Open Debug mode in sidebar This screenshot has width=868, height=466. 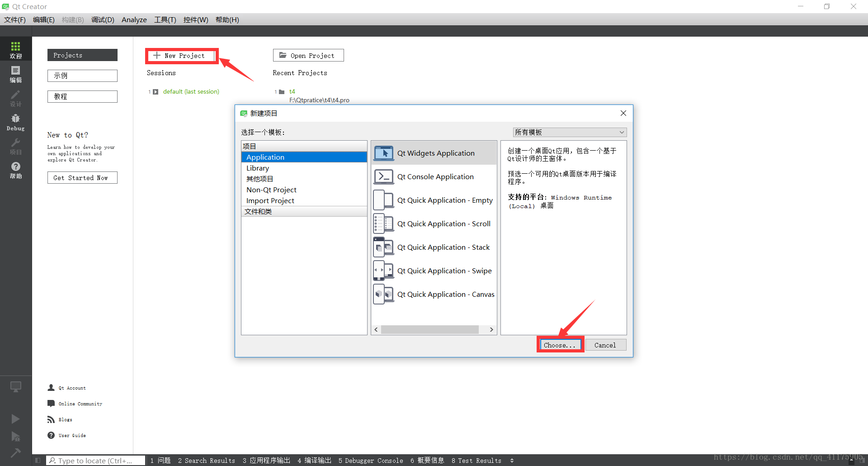pyautogui.click(x=16, y=122)
